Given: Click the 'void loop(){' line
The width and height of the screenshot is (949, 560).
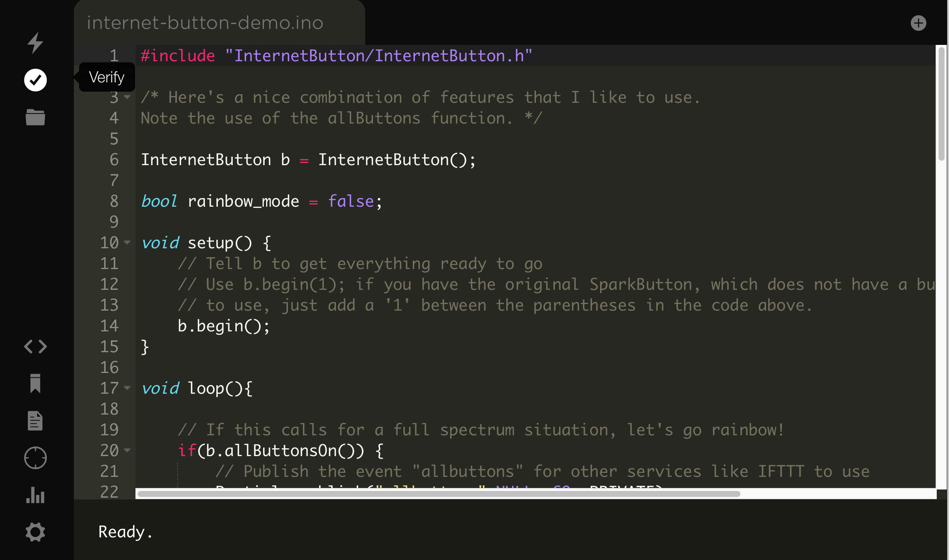Looking at the screenshot, I should pos(197,388).
